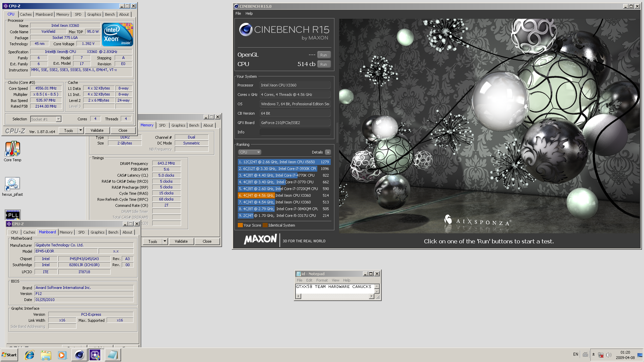The width and height of the screenshot is (644, 362).
Task: Click Tools button in top CPU-Z window
Action: click(x=68, y=130)
